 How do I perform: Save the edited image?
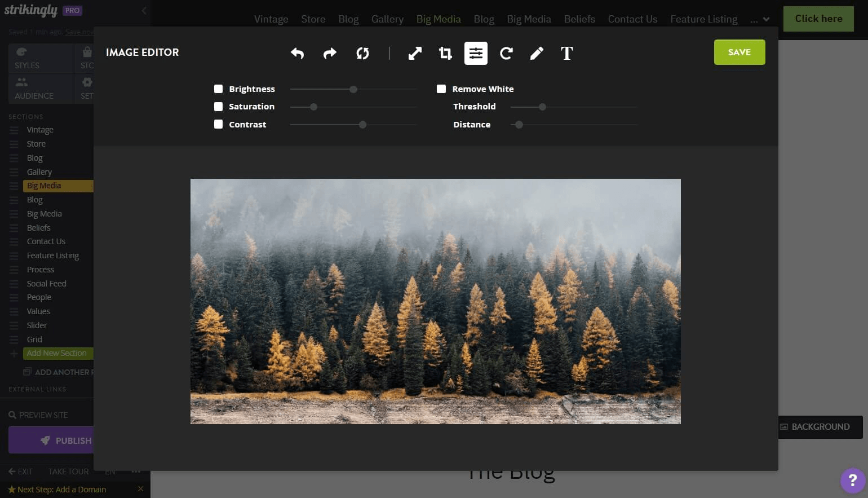click(x=739, y=52)
